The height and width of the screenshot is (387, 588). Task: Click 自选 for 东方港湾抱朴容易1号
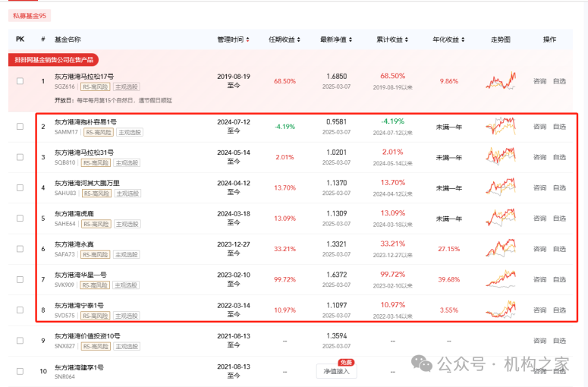(559, 127)
